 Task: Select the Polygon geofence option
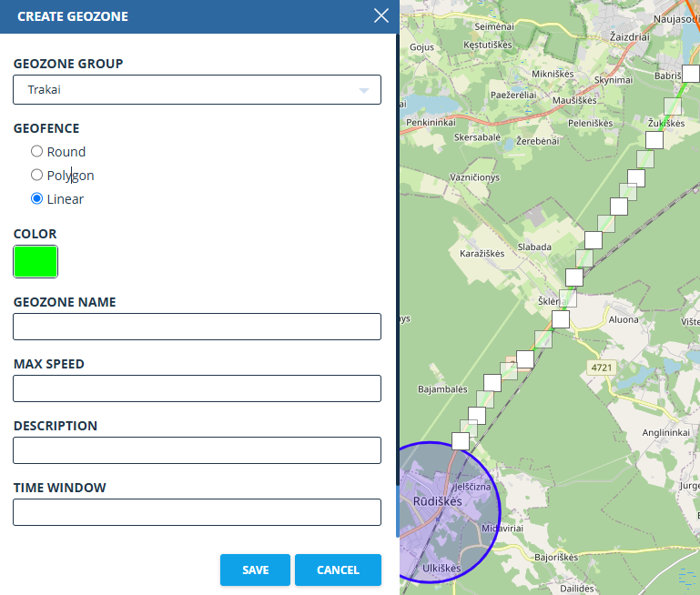coord(37,176)
